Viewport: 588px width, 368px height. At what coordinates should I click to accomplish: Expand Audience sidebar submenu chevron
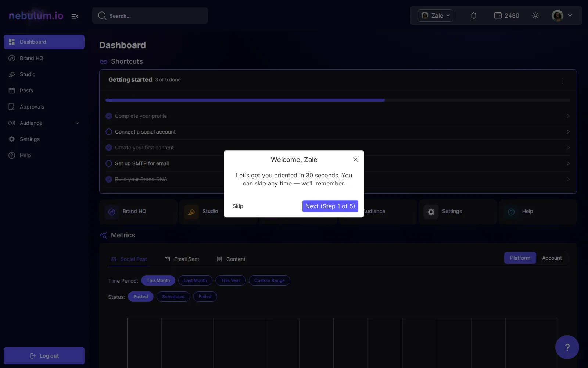tap(77, 123)
